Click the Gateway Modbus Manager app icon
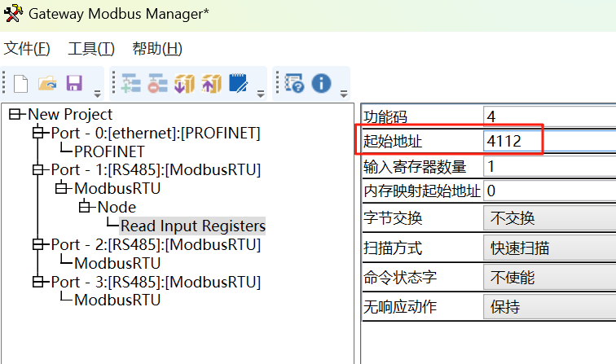The image size is (616, 364). pyautogui.click(x=12, y=13)
